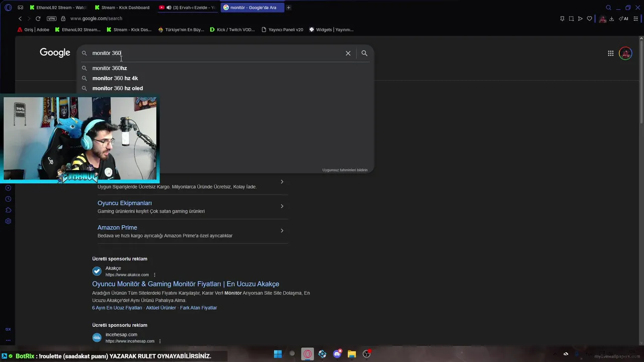Open the browser downloads icon
The height and width of the screenshot is (362, 644).
[x=611, y=19]
